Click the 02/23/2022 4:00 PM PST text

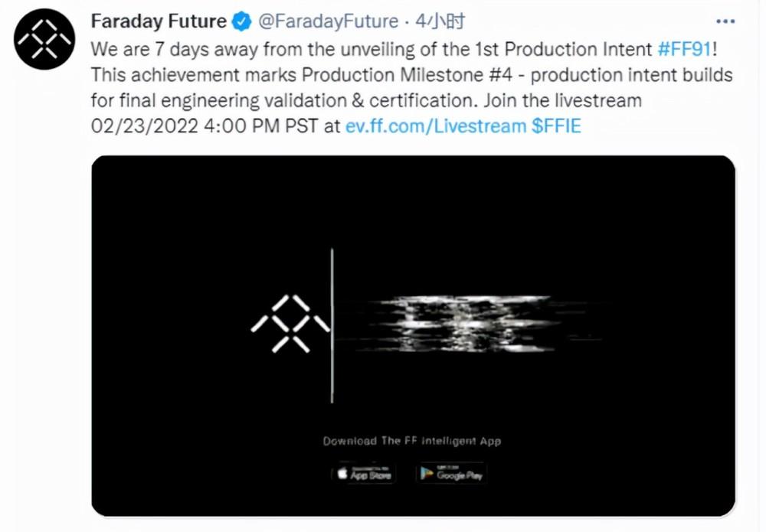click(205, 126)
